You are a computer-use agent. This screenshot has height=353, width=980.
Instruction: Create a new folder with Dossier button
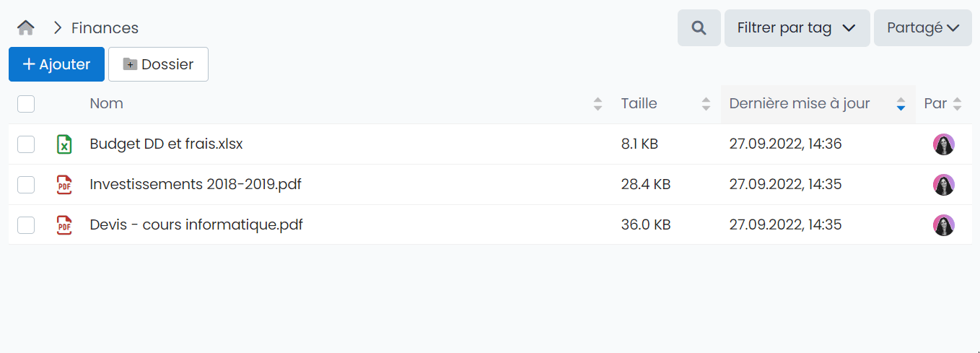(x=158, y=64)
